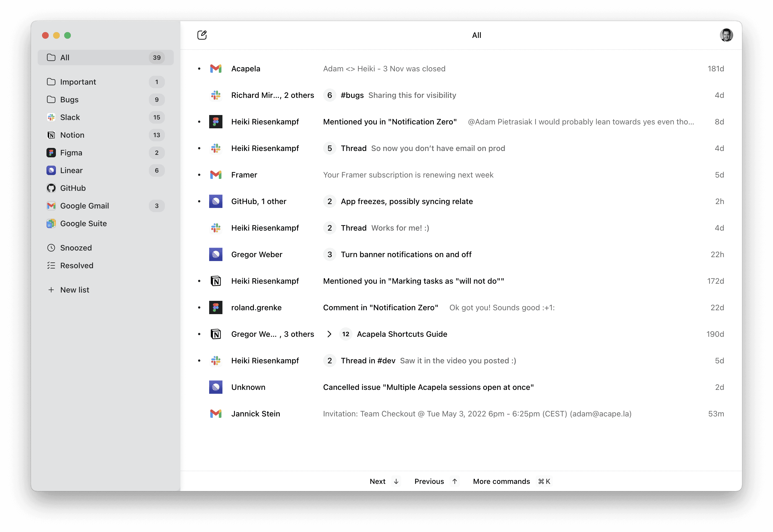
Task: Click the Next down-arrow command
Action: (x=396, y=481)
